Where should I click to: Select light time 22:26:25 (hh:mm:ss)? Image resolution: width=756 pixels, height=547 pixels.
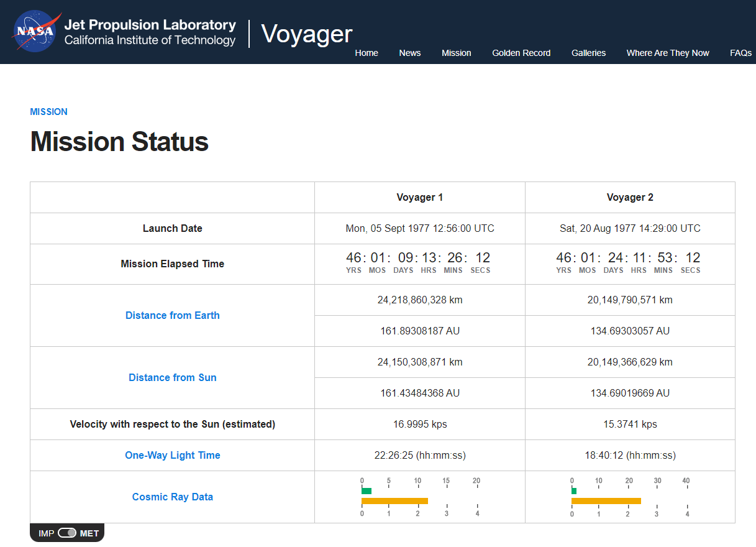tap(420, 455)
